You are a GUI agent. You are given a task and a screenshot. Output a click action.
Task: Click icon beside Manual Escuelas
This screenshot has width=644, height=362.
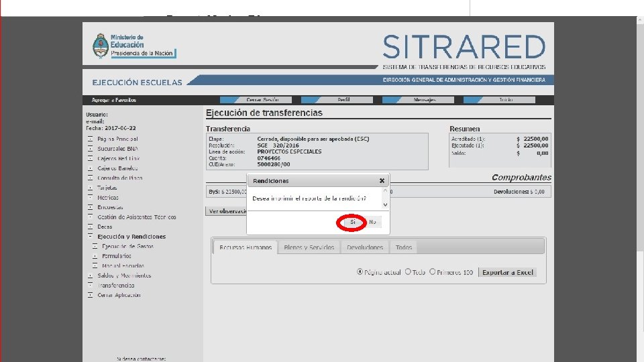click(95, 265)
